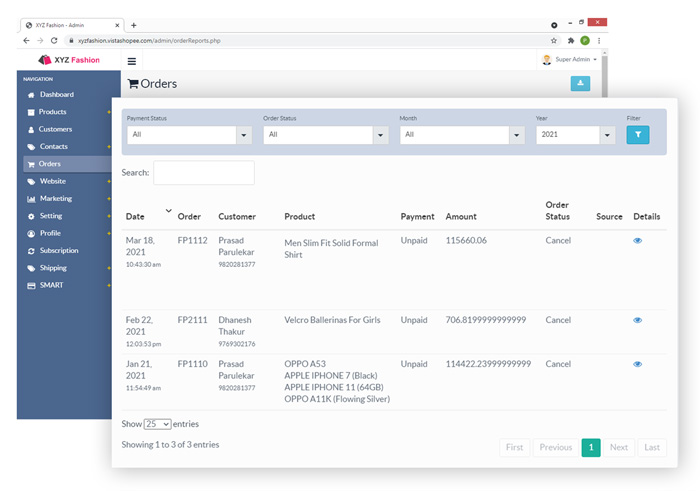Select Dashboard in the navigation menu
Screen dimensions: 700x491
[57, 95]
